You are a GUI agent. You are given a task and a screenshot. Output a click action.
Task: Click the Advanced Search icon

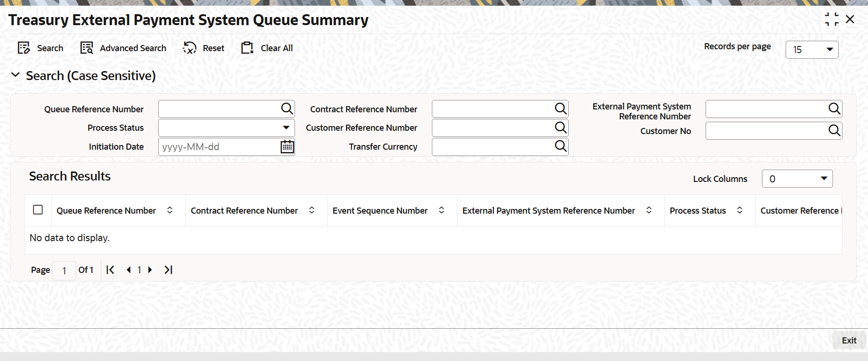click(87, 48)
